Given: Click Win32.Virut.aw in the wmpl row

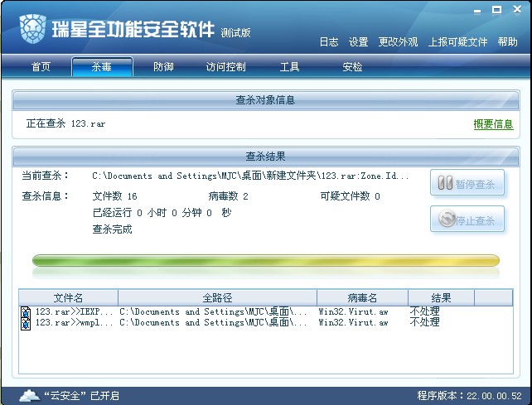Looking at the screenshot, I should (x=353, y=322).
